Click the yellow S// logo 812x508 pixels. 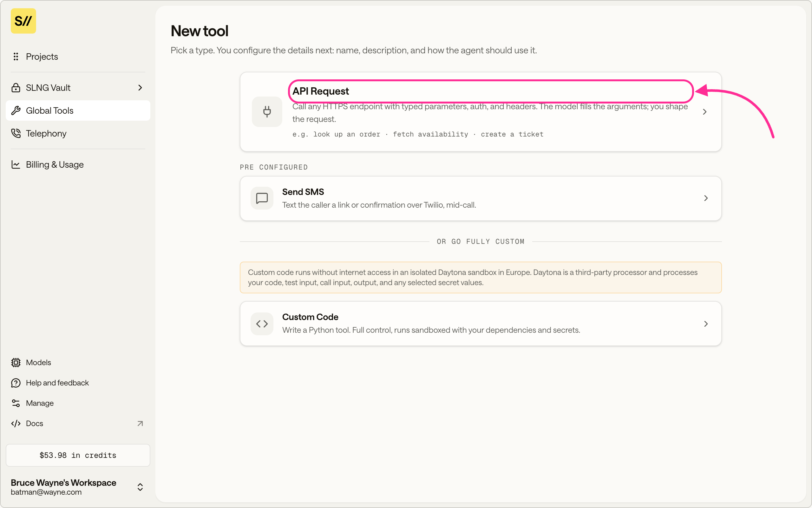pyautogui.click(x=23, y=21)
